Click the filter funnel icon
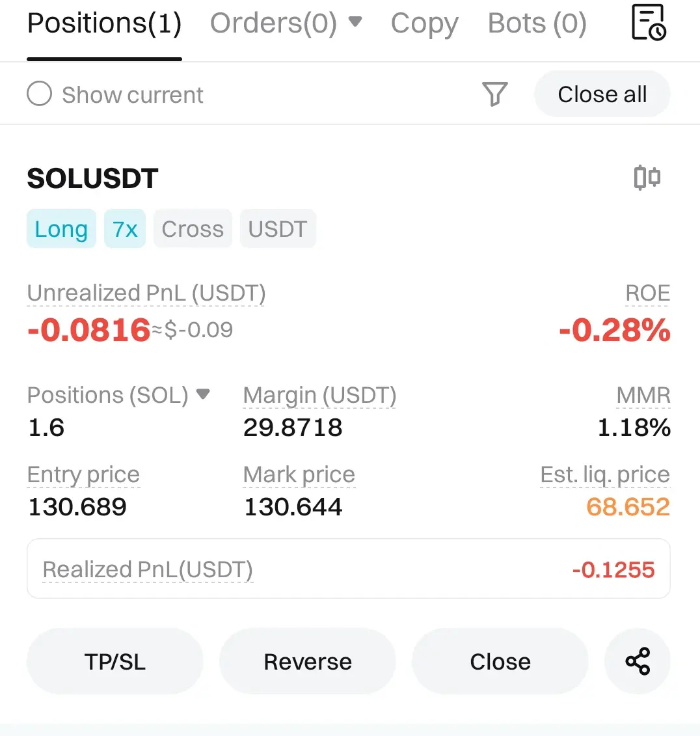 (x=494, y=94)
